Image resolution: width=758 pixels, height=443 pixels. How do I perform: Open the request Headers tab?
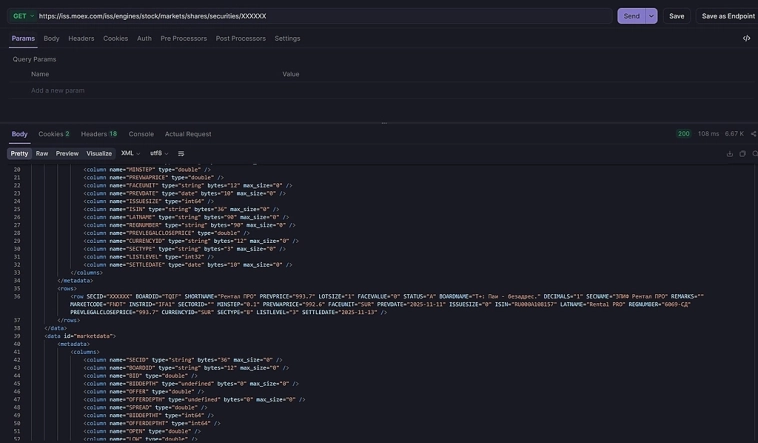click(81, 38)
